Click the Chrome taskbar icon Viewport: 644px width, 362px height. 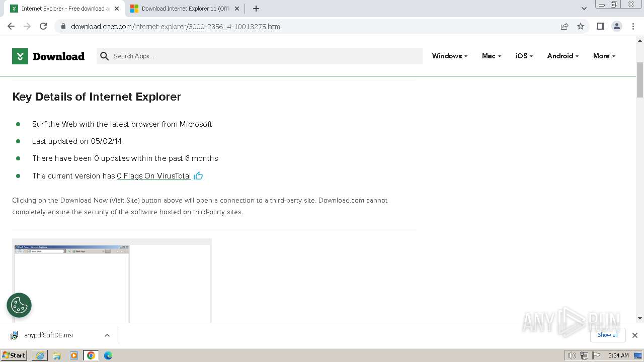(91, 355)
